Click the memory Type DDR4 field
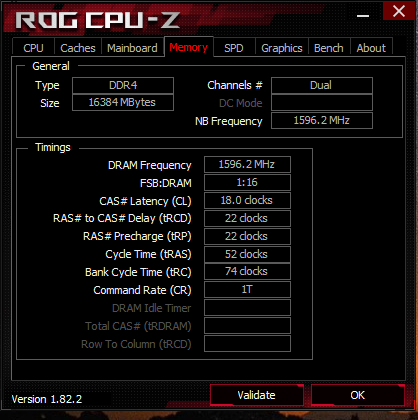 click(x=123, y=85)
